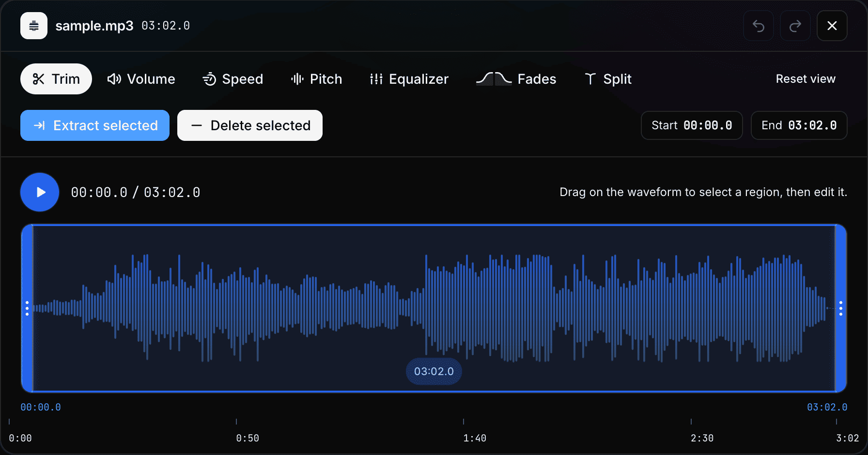Edit the Start time field
Viewport: 868px width, 455px height.
(x=692, y=125)
